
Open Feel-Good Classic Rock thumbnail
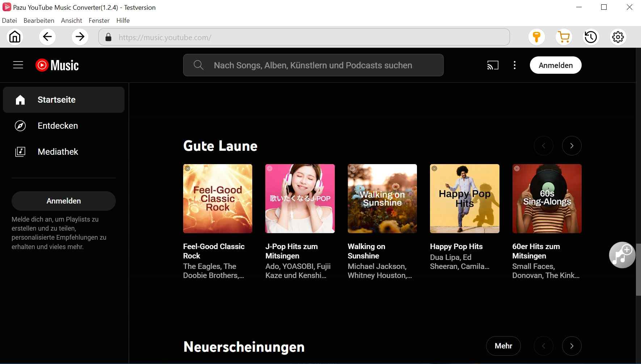tap(218, 198)
